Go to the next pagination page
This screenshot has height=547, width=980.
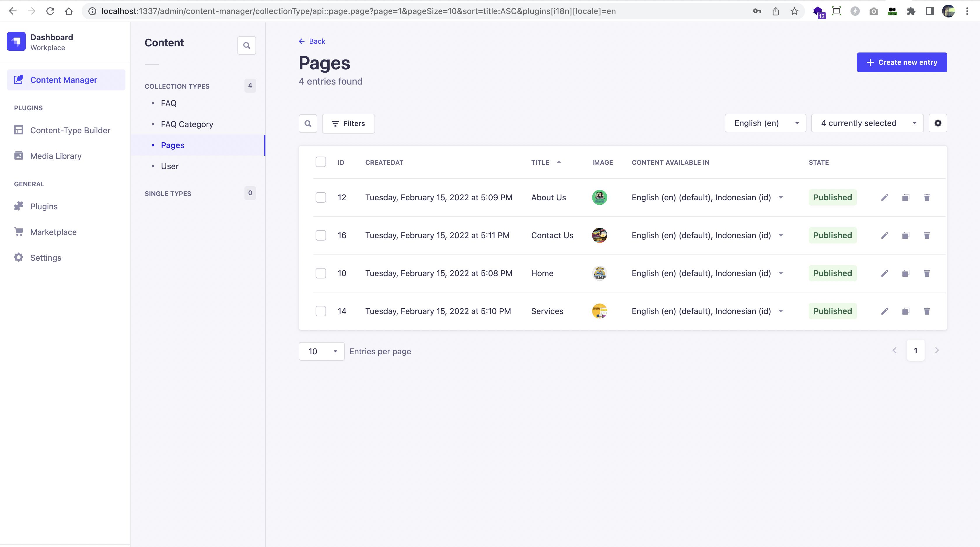tap(937, 350)
